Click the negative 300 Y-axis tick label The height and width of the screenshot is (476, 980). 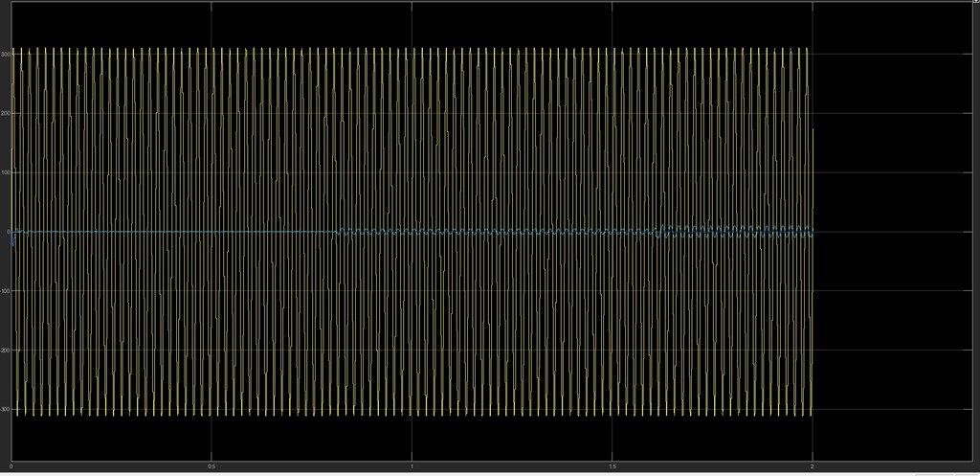5,409
